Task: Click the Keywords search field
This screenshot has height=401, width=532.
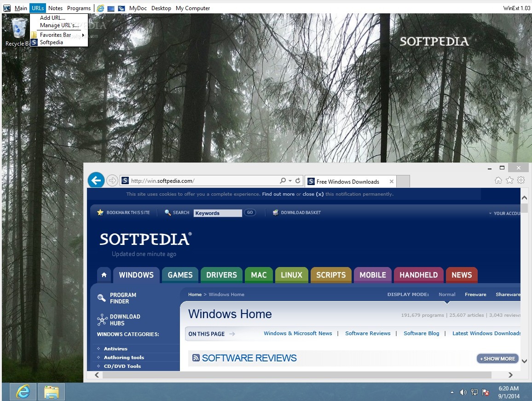Action: pyautogui.click(x=218, y=213)
